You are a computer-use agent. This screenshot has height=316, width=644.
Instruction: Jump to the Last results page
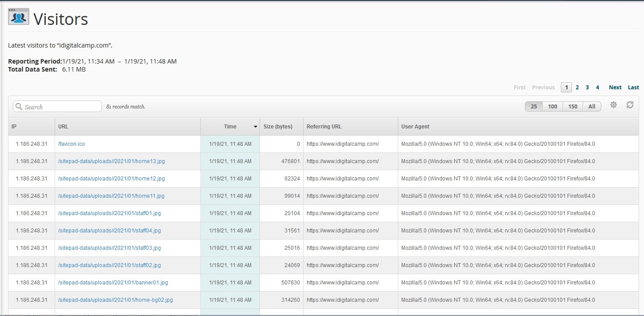tap(633, 87)
